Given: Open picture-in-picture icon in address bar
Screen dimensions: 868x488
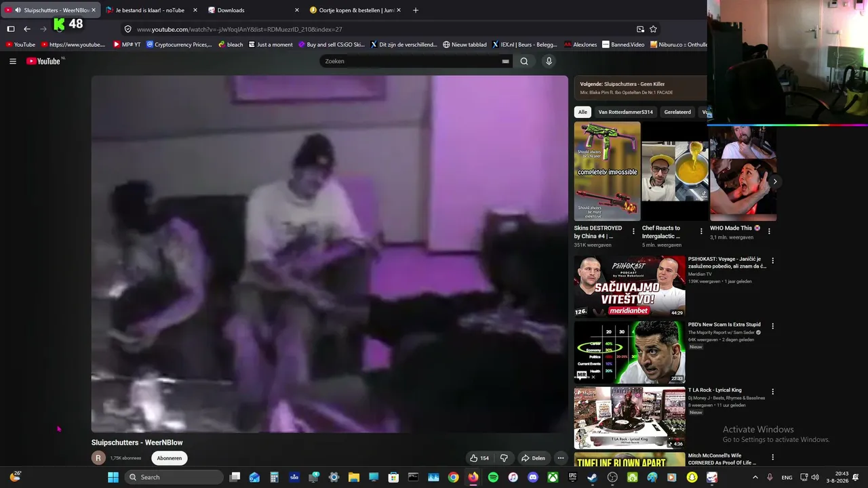Looking at the screenshot, I should coord(640,29).
